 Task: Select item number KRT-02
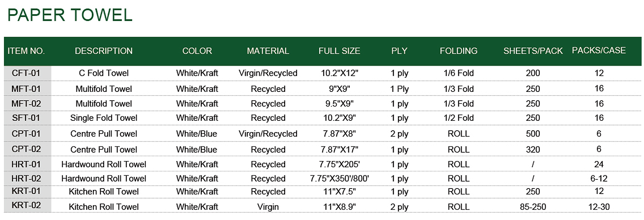coord(26,205)
